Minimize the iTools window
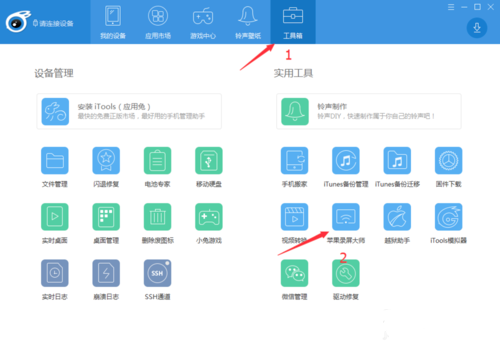 pos(464,7)
